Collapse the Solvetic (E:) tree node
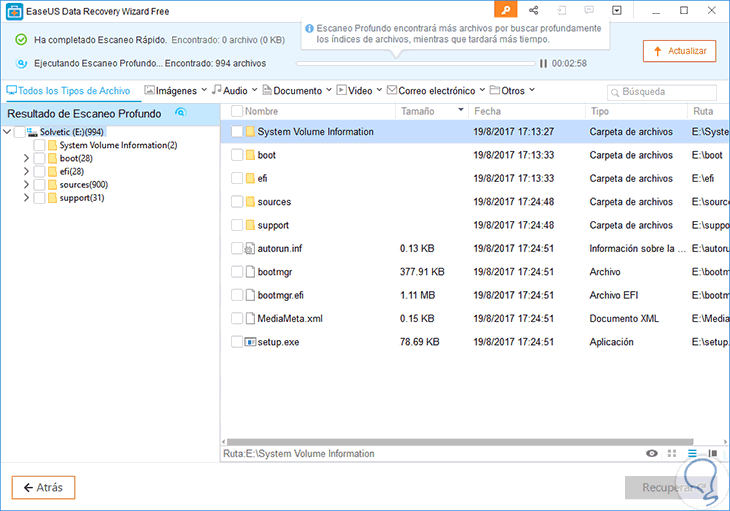730x511 pixels. coord(7,132)
